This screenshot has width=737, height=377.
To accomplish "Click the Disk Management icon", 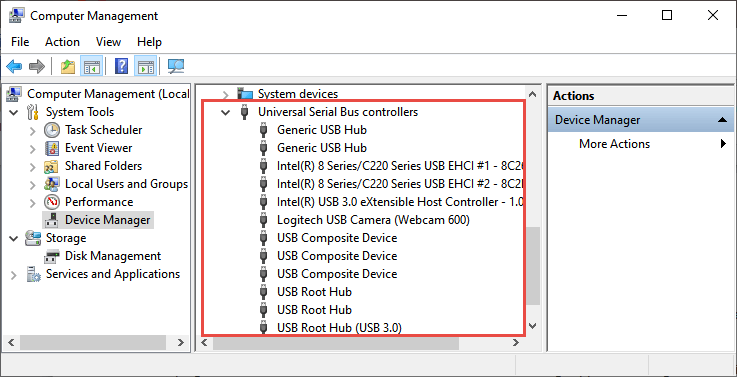I will 52,257.
